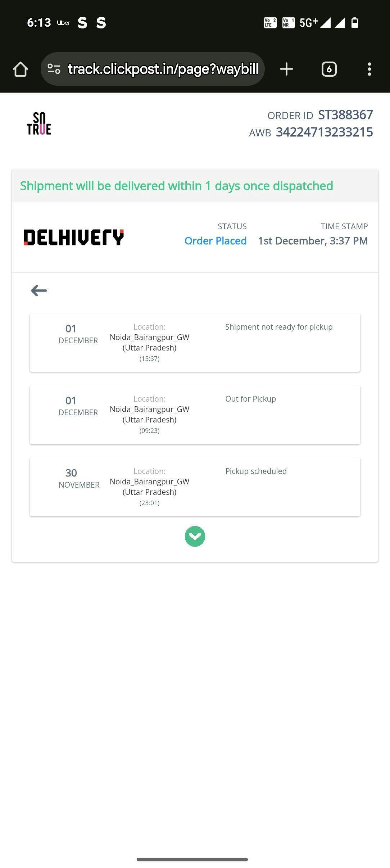Tap the battery icon in status bar
Viewport: 390px width, 868px height.
pos(354,23)
